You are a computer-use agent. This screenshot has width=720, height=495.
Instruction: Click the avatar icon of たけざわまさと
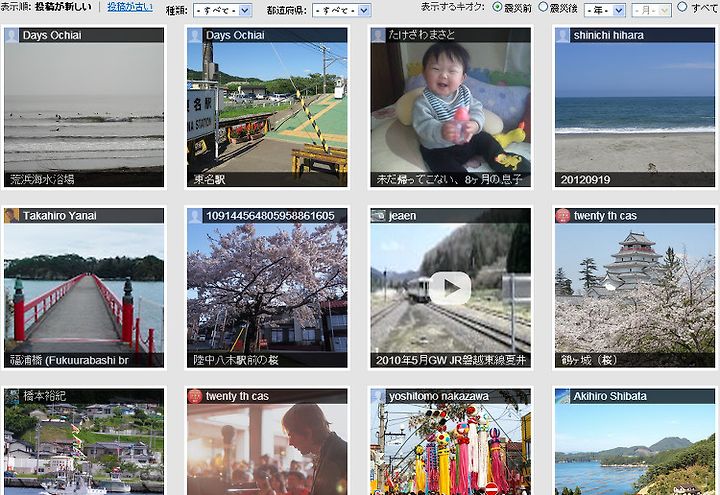click(378, 35)
